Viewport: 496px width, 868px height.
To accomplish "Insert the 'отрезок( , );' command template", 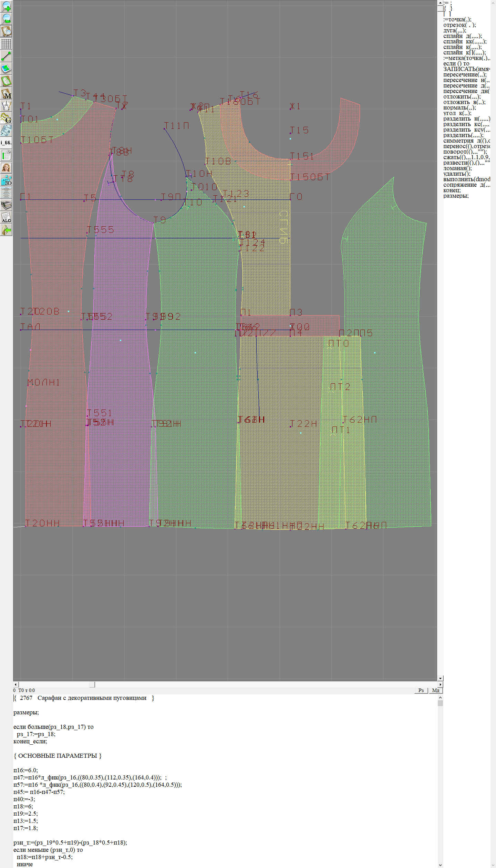I will click(459, 25).
